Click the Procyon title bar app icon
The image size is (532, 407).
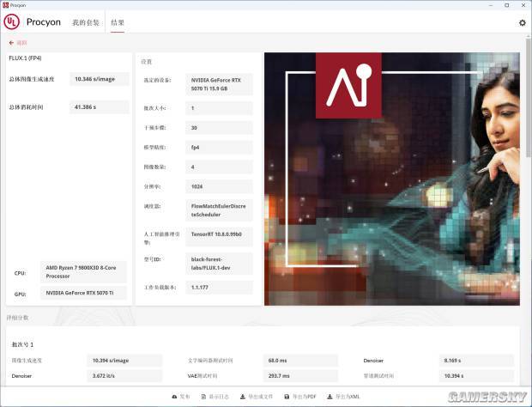(5, 5)
